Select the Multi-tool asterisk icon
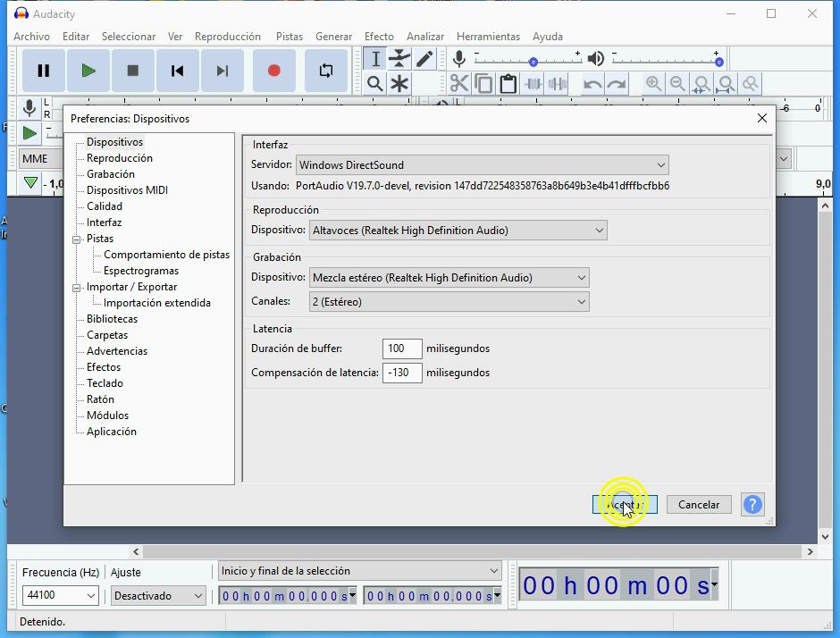The width and height of the screenshot is (840, 638). tap(399, 84)
